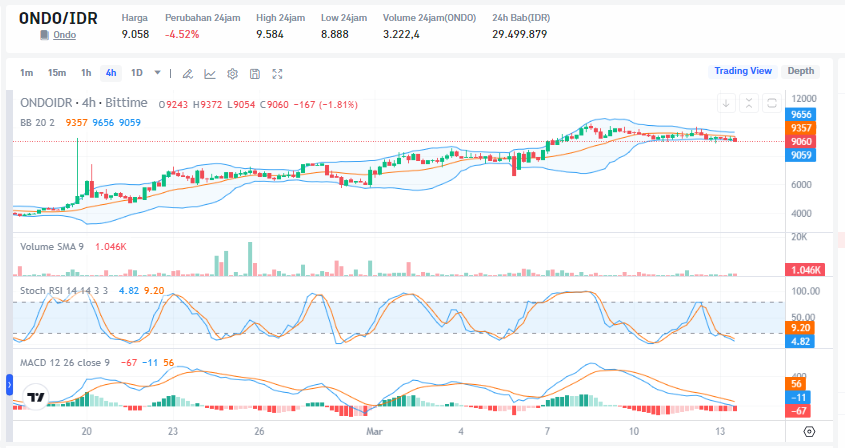845x448 pixels.
Task: Expand more timeframes dropdown arrow
Action: 157,72
